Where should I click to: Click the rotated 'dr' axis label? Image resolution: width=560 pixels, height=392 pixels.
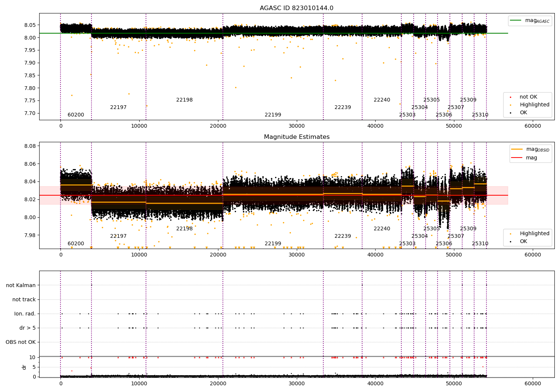pos(24,367)
